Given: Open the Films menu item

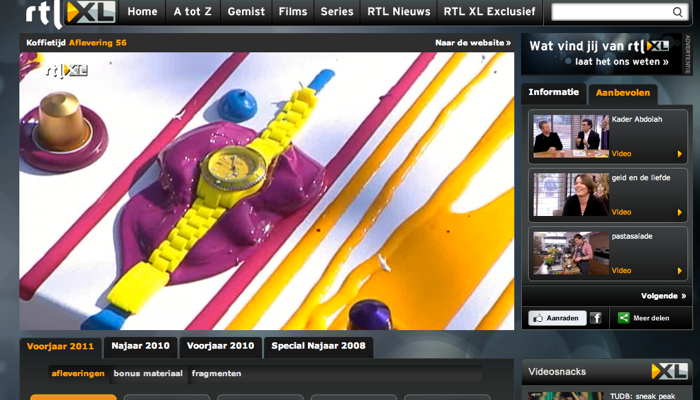Looking at the screenshot, I should point(293,12).
